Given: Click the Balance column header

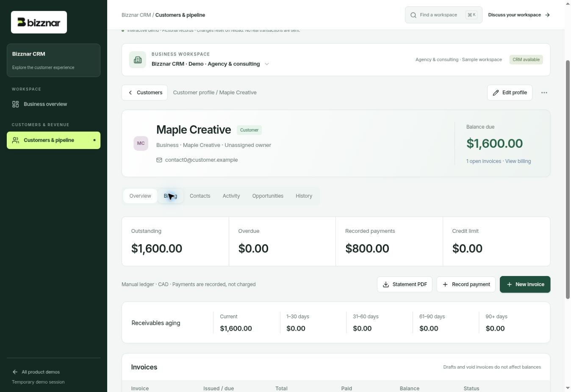Looking at the screenshot, I should click(x=410, y=388).
